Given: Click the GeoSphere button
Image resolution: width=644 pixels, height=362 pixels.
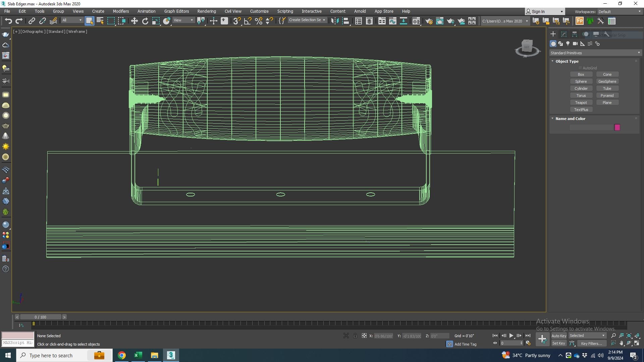Looking at the screenshot, I should pyautogui.click(x=607, y=81).
